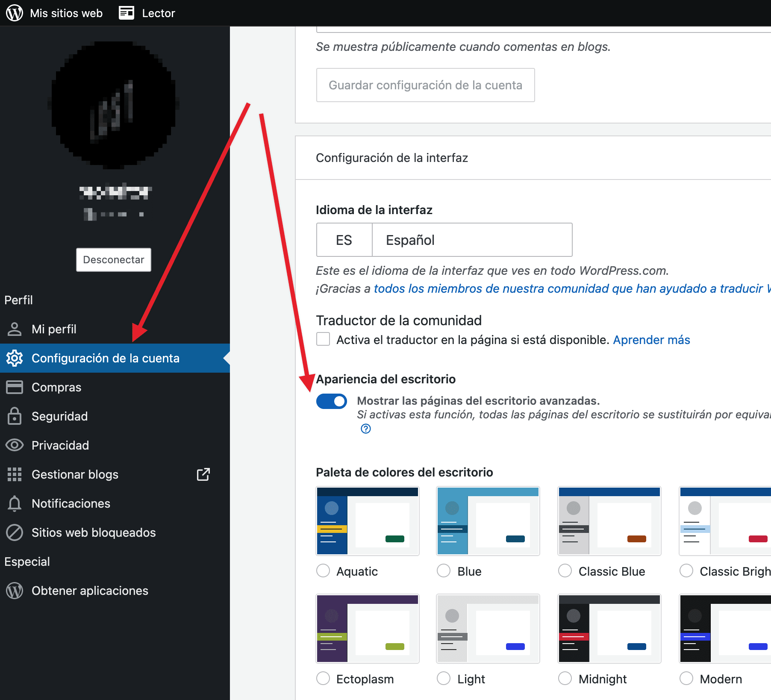Pick the Ectoplasm color palette preview

(368, 628)
